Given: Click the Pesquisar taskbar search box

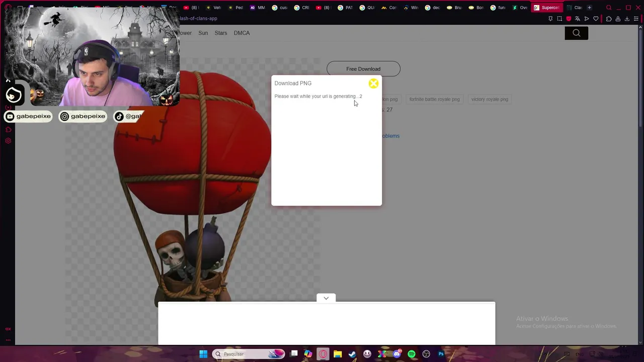Looking at the screenshot, I should pyautogui.click(x=249, y=354).
